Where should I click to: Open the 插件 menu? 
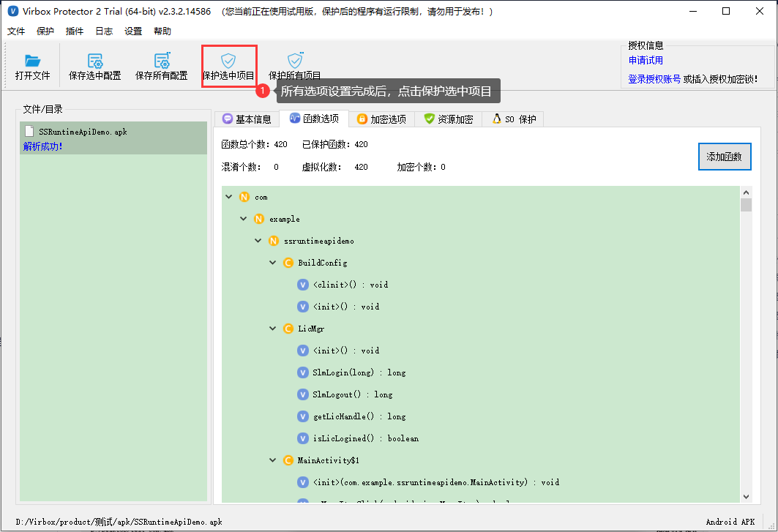pos(75,31)
